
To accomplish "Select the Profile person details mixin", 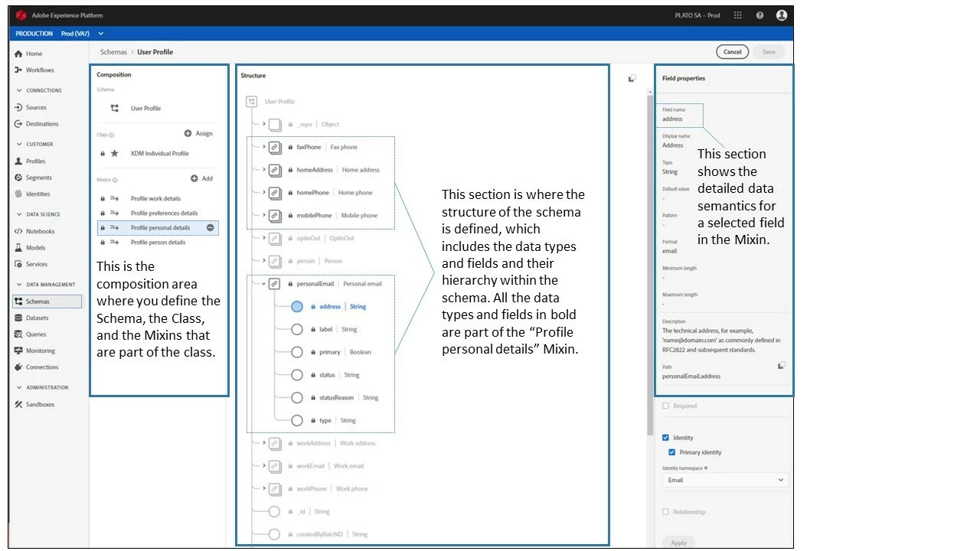I will [x=156, y=242].
